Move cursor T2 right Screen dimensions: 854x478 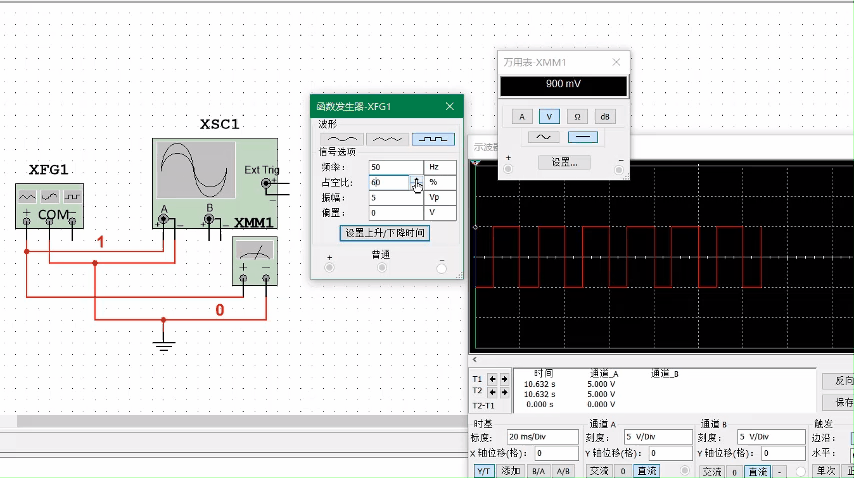(x=504, y=392)
